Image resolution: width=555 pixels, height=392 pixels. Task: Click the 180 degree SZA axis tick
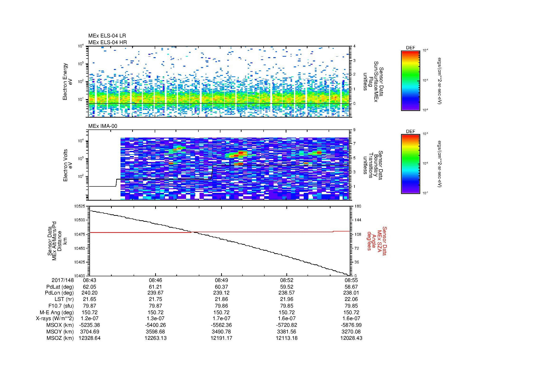(358, 206)
